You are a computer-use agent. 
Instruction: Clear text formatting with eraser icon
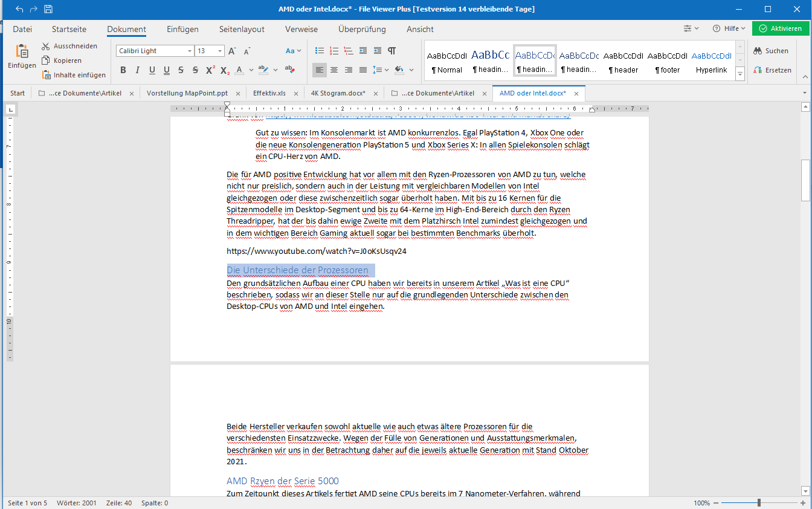[289, 70]
